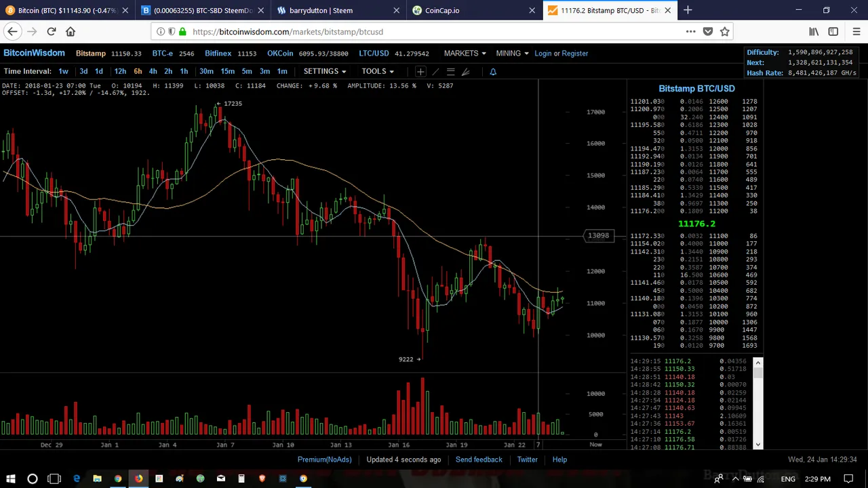
Task: Expand the TOOLS dropdown
Action: coord(377,71)
